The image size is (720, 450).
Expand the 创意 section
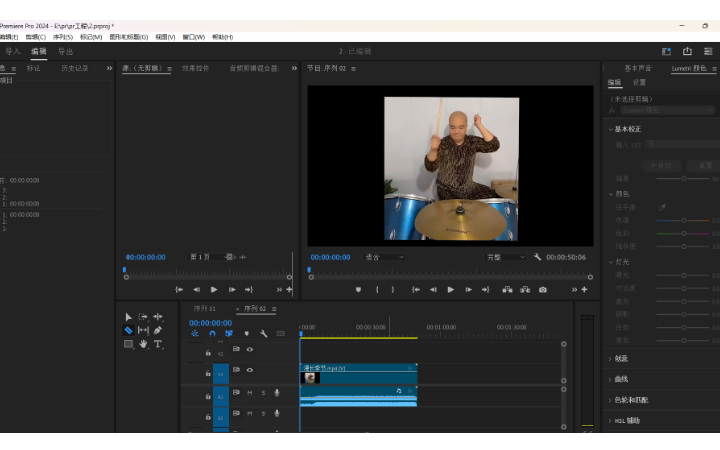click(610, 359)
